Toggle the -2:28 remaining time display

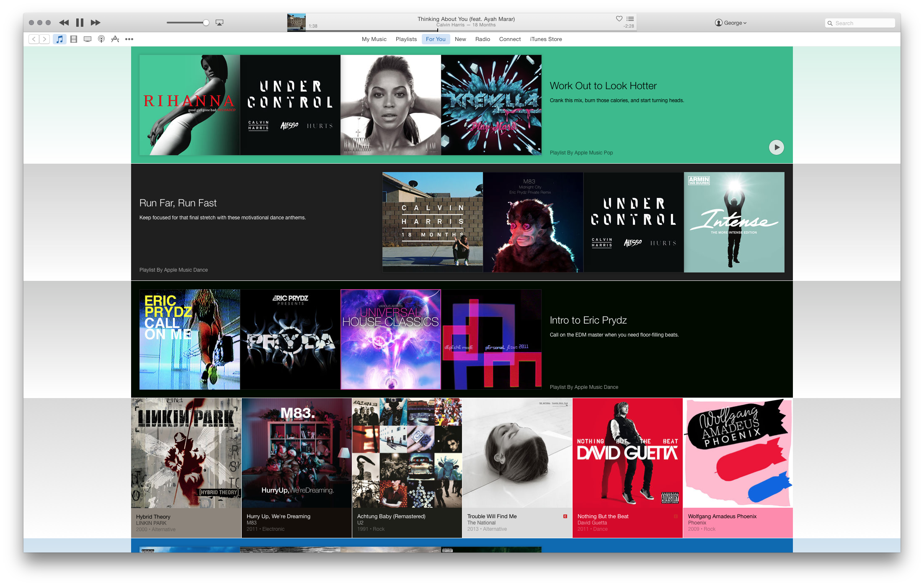[628, 26]
